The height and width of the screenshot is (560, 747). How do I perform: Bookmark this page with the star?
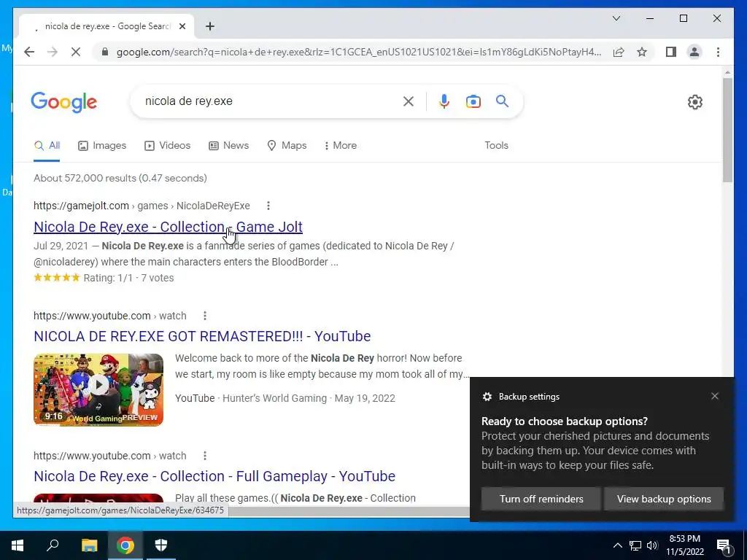tap(642, 52)
